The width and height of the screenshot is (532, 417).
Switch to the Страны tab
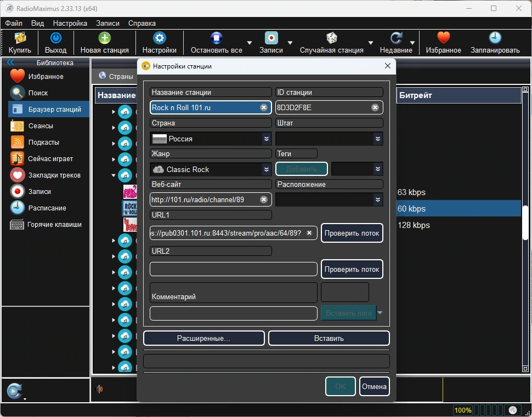(x=116, y=76)
